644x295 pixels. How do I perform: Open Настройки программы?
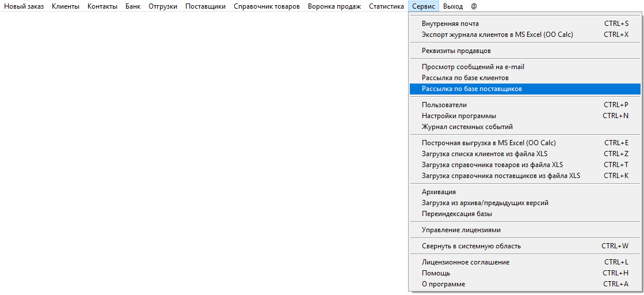coord(459,116)
